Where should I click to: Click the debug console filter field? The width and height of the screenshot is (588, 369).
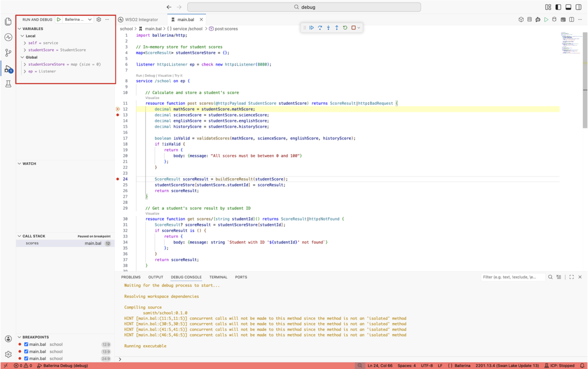[513, 277]
